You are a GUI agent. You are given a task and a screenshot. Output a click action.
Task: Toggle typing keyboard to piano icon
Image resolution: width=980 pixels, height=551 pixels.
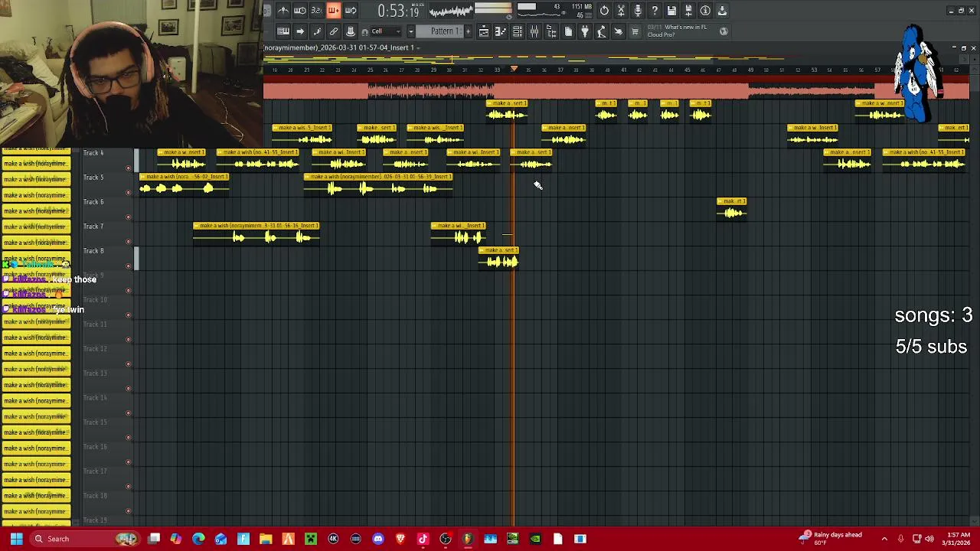(x=283, y=31)
